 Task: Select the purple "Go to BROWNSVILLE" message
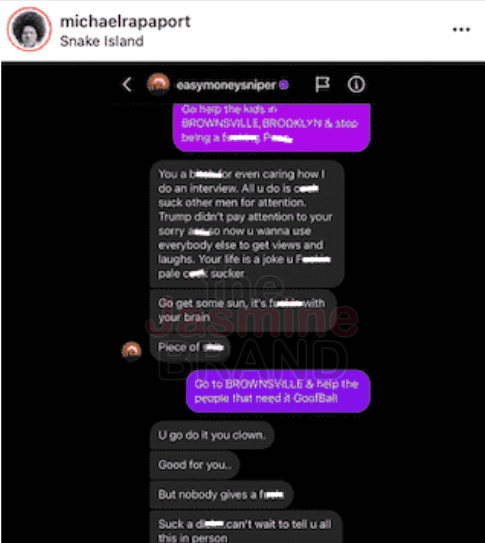tap(278, 391)
